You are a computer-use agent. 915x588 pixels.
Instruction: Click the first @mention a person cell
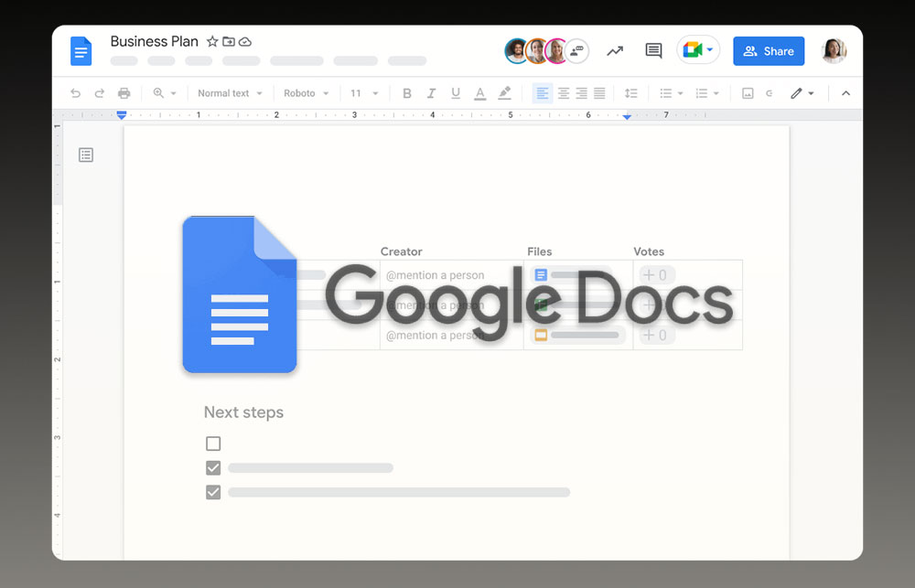[436, 275]
